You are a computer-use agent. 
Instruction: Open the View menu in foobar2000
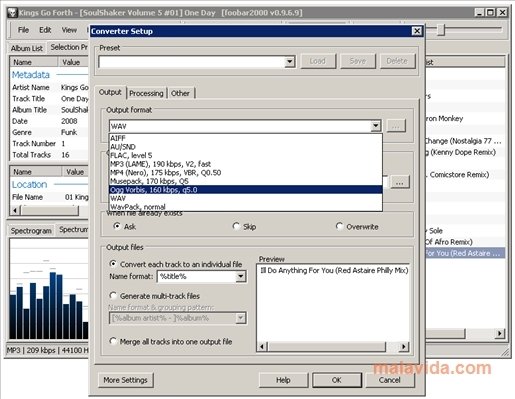coord(69,30)
